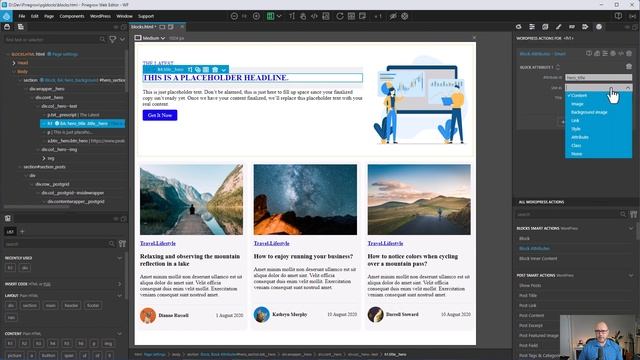640x360 pixels.
Task: Click the book documentation icon at top right
Action: point(618,16)
